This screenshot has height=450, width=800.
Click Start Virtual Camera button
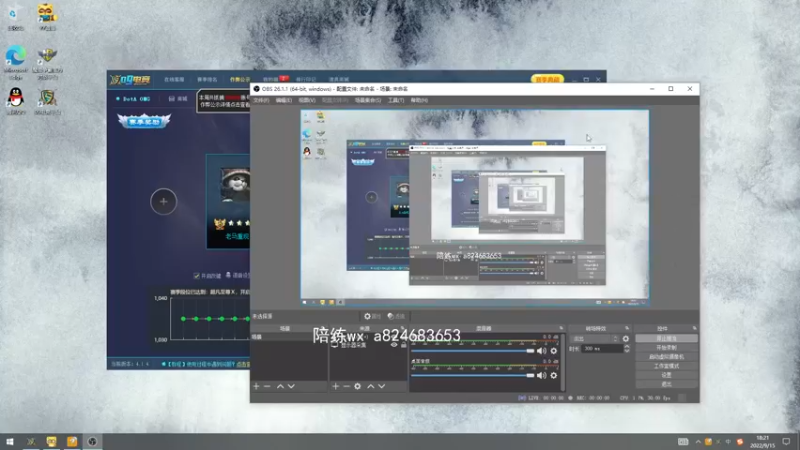pos(666,357)
